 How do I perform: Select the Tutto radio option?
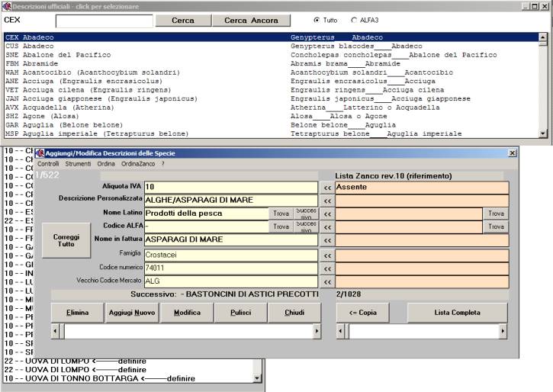point(317,21)
